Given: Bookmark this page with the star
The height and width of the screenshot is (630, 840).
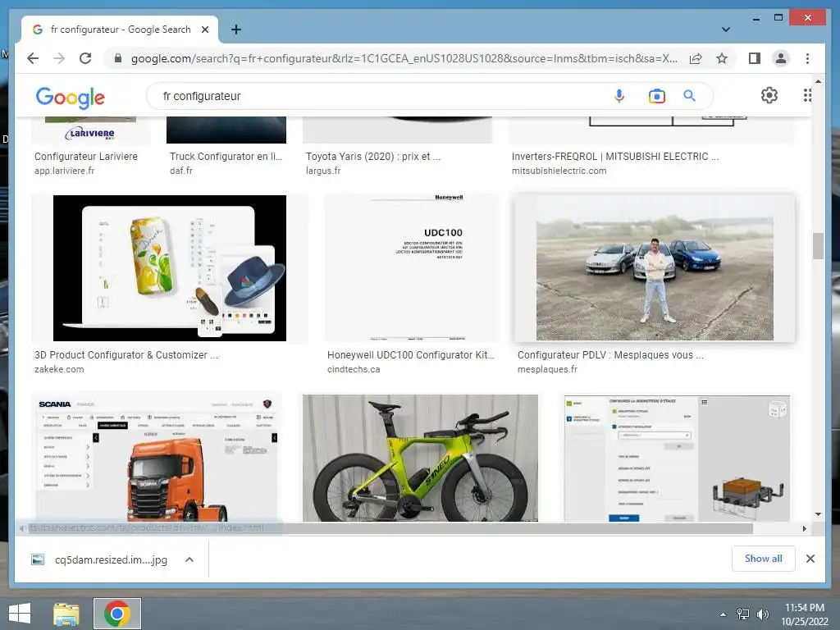Looking at the screenshot, I should 722,58.
